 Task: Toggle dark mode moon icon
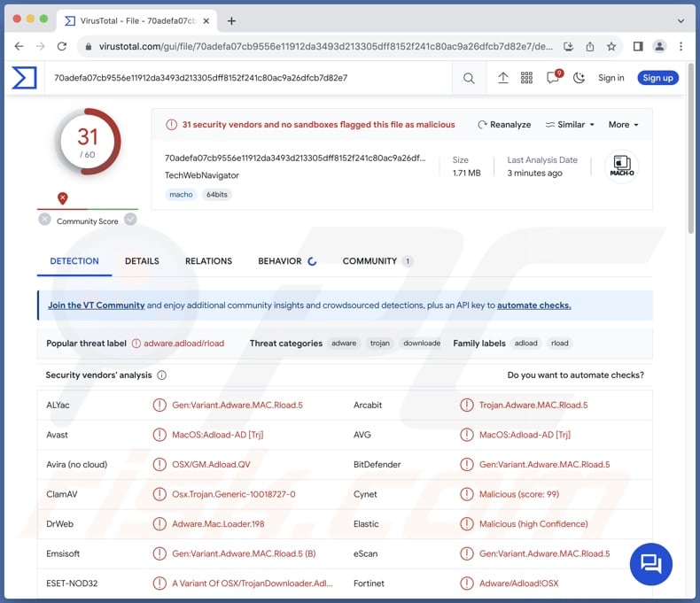pos(579,78)
